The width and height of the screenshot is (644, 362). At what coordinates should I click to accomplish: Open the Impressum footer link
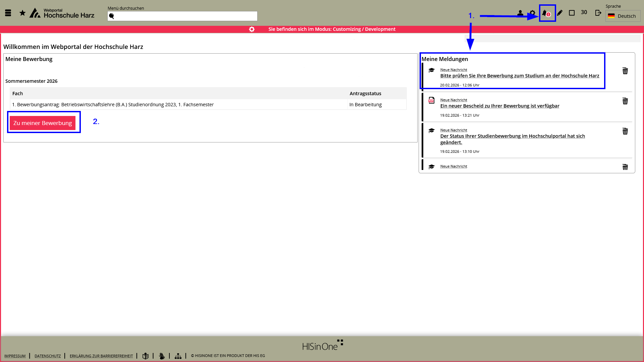[x=15, y=356]
